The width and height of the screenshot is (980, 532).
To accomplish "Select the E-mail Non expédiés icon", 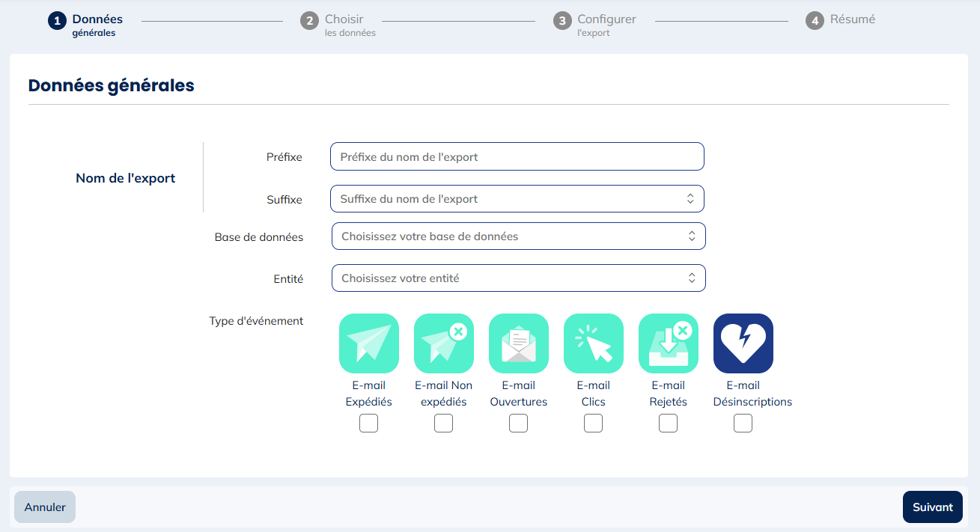I will point(443,343).
